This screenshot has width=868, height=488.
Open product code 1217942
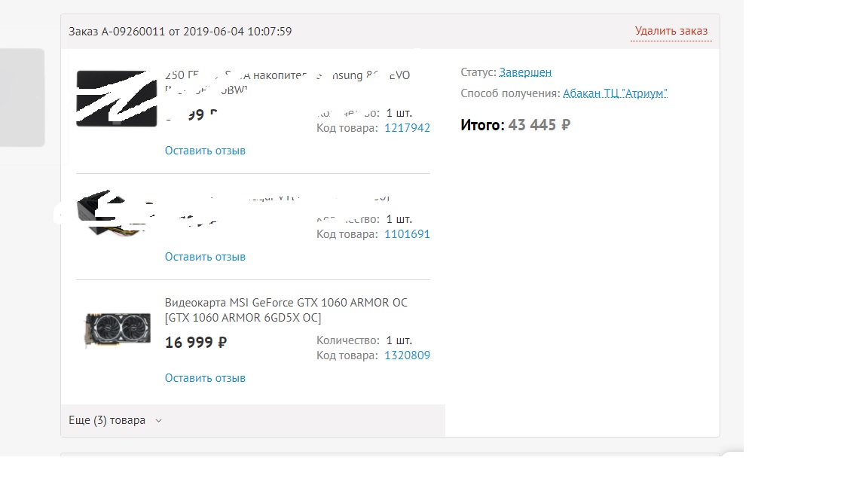[407, 128]
